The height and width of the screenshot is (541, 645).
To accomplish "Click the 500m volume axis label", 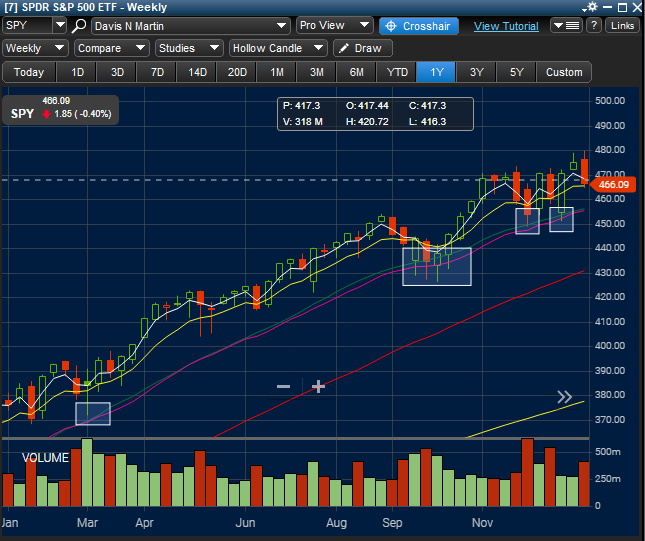I will coord(608,452).
